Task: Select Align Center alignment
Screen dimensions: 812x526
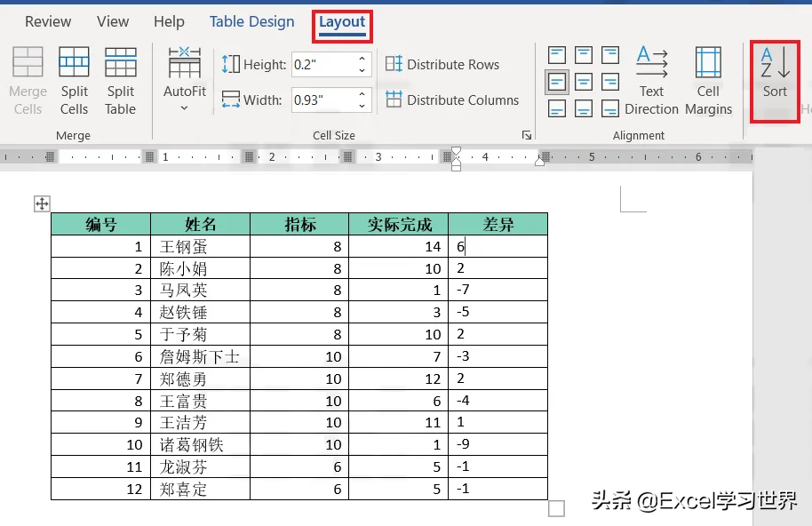Action: pos(584,81)
